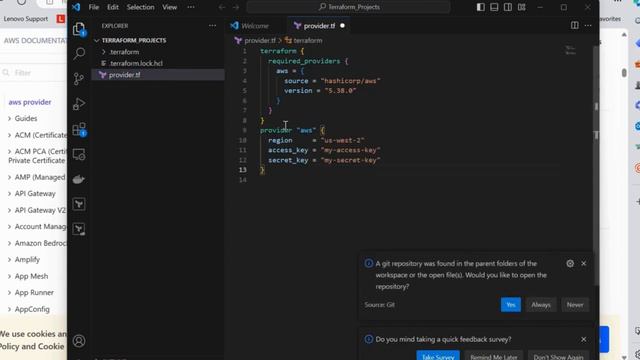Open the View menu
The height and width of the screenshot is (360, 640).
(x=169, y=7)
